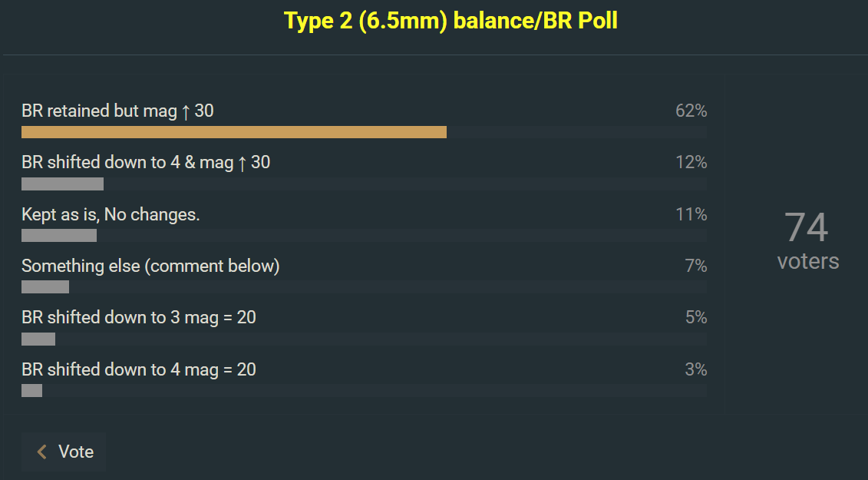Click the 12% percentage label

click(691, 162)
